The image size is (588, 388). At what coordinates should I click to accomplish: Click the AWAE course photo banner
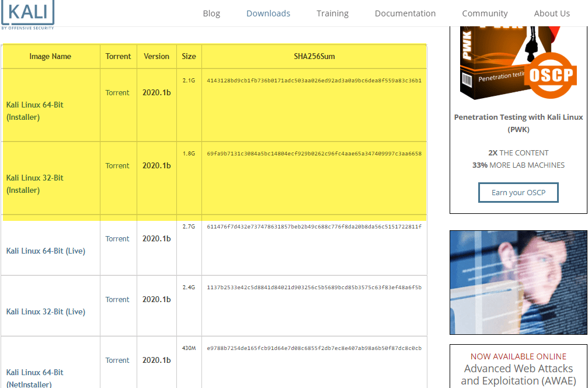519,282
